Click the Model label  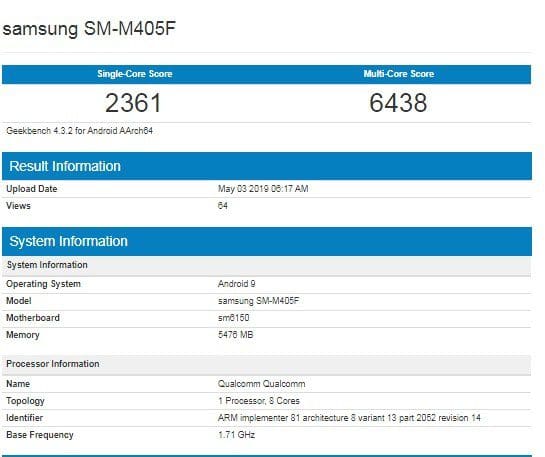pyautogui.click(x=19, y=301)
